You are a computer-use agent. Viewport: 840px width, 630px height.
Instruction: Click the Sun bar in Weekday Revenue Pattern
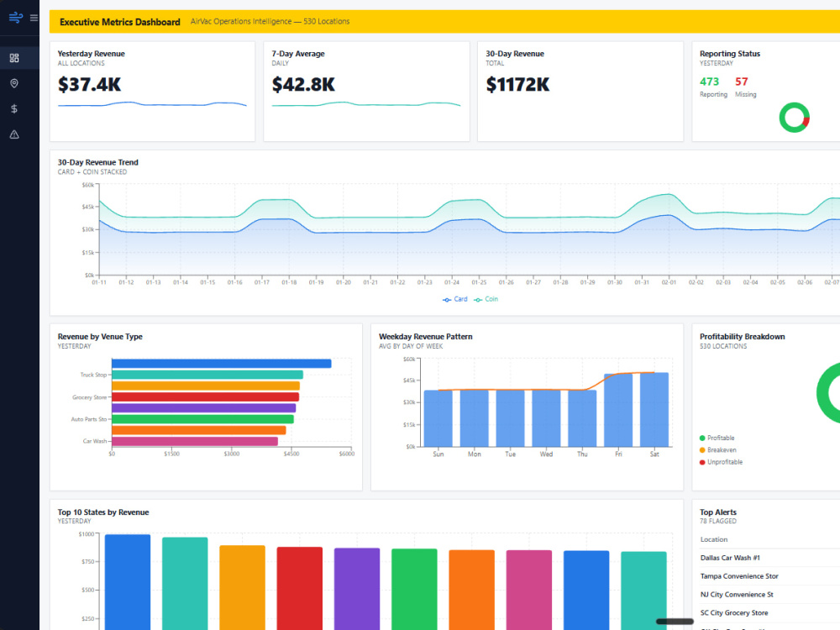click(x=438, y=418)
